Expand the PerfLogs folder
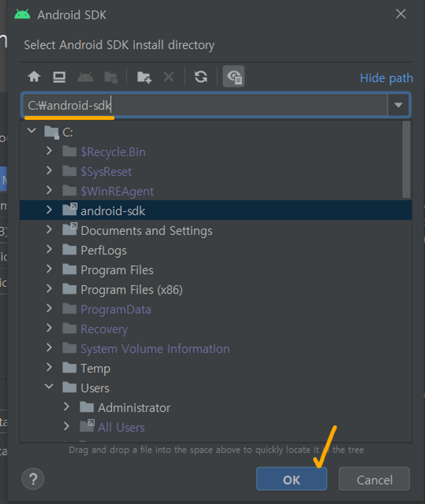425x504 pixels. pos(49,249)
